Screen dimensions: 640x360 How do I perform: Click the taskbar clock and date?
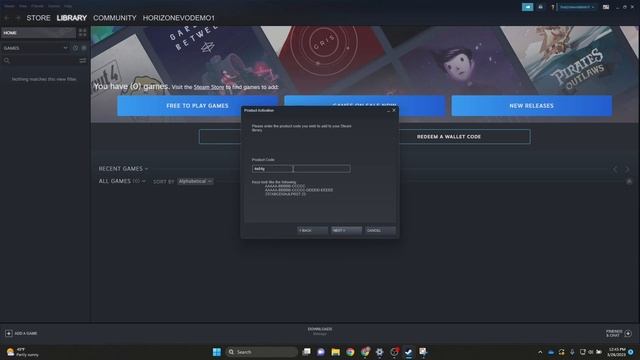[616, 352]
